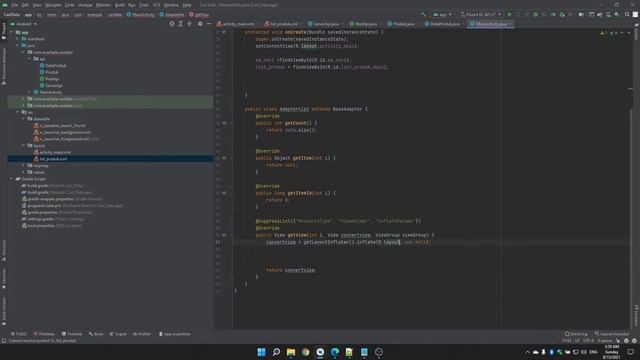Switch to Produk.java editor tab
The height and width of the screenshot is (360, 640).
[401, 24]
